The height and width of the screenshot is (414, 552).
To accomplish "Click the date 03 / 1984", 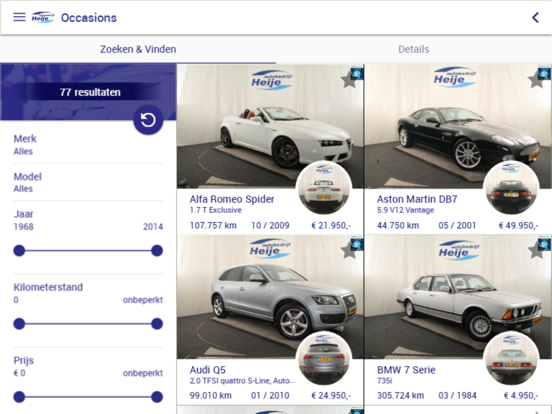I will pyautogui.click(x=457, y=396).
